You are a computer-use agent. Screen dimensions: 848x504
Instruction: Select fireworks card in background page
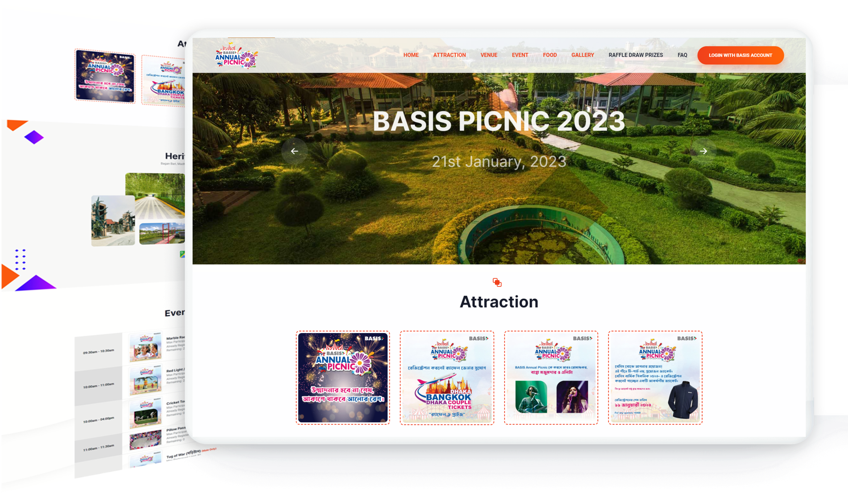tap(105, 76)
